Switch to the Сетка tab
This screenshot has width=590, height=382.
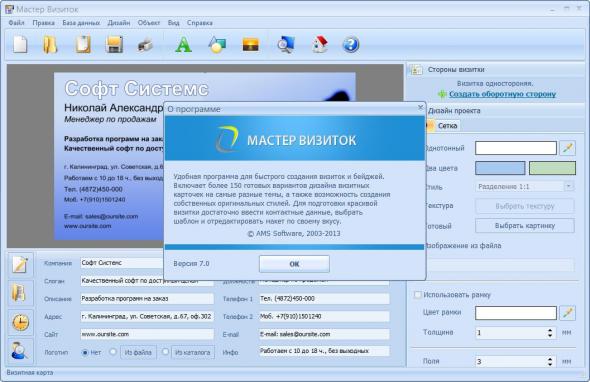point(443,126)
